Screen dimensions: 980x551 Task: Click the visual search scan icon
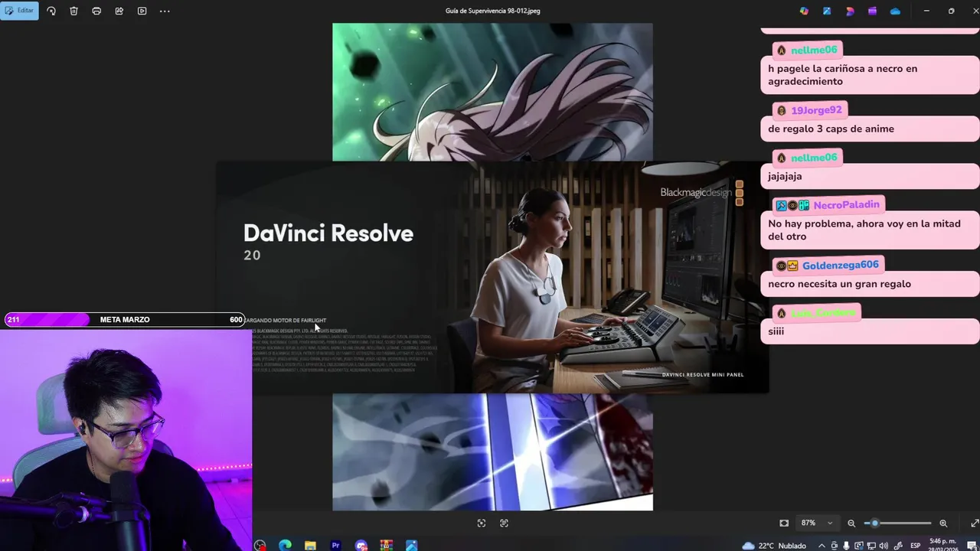(481, 523)
